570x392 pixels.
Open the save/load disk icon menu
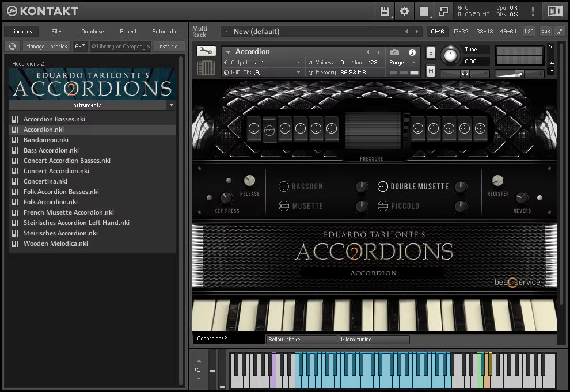click(x=385, y=11)
